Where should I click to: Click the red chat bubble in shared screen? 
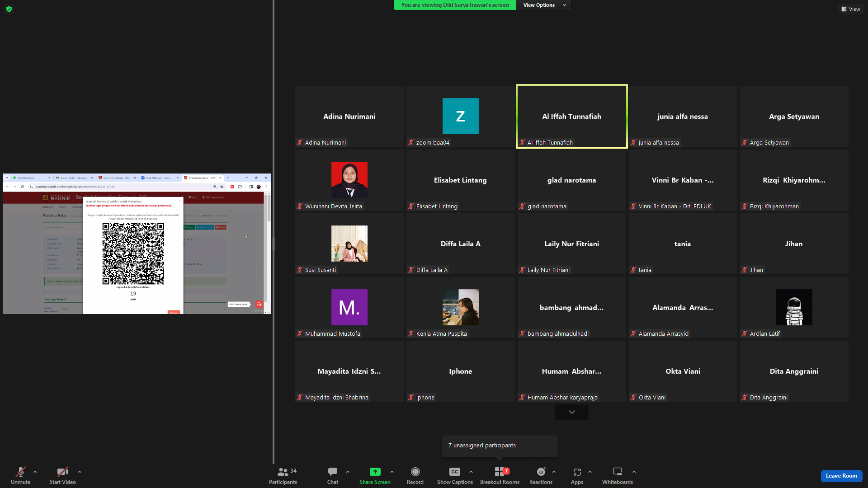[x=259, y=304]
